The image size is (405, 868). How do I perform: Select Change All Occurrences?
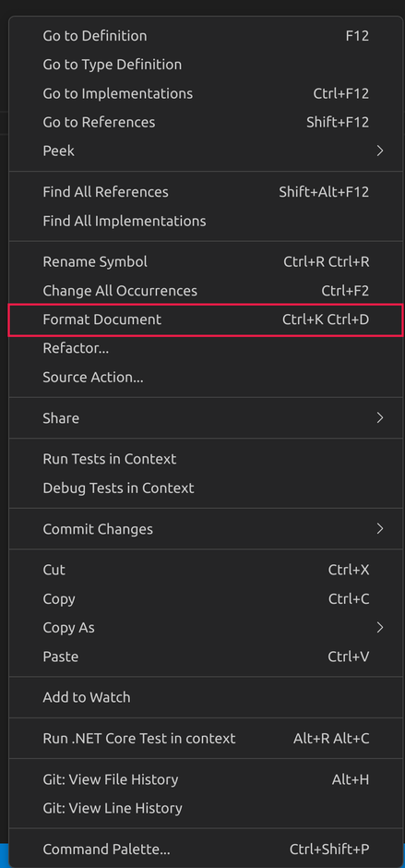point(206,291)
